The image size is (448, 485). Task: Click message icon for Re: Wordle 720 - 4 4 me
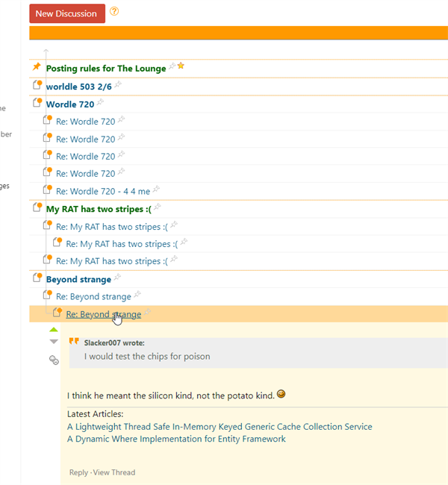pyautogui.click(x=47, y=189)
